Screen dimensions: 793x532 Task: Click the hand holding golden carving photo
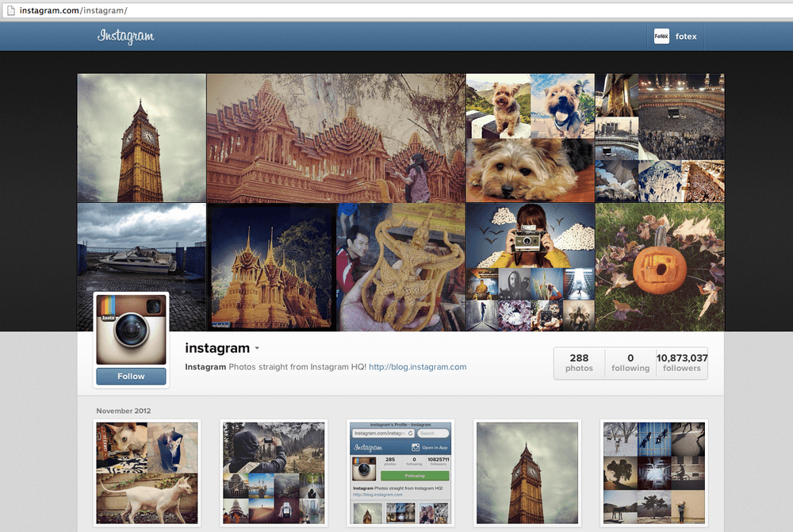coord(400,267)
